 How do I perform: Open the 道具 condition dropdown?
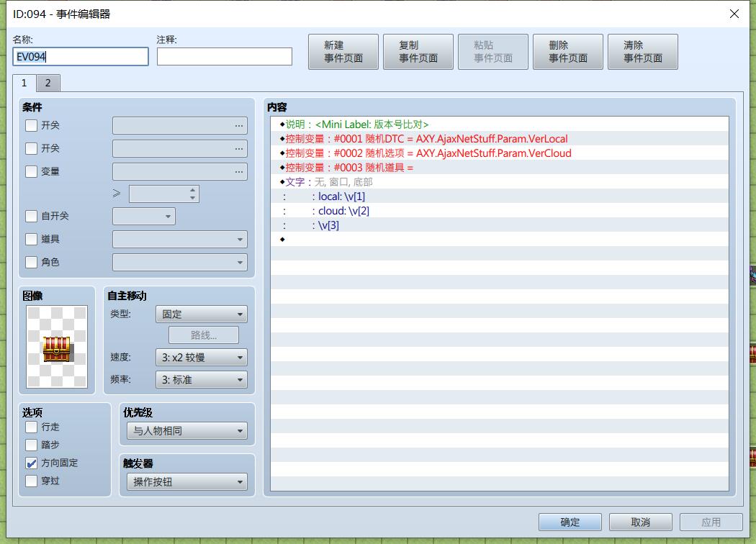pos(180,239)
